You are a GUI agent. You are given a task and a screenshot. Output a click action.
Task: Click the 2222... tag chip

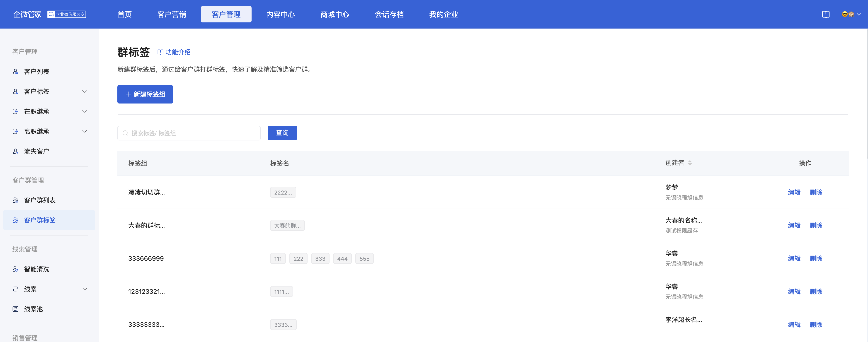coord(283,192)
